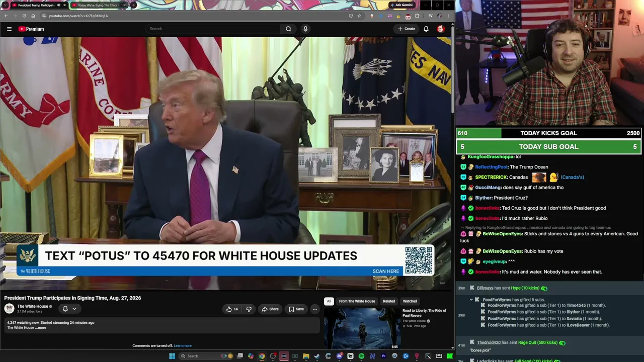The image size is (644, 362).
Task: Select the From The White House chip
Action: 357,301
